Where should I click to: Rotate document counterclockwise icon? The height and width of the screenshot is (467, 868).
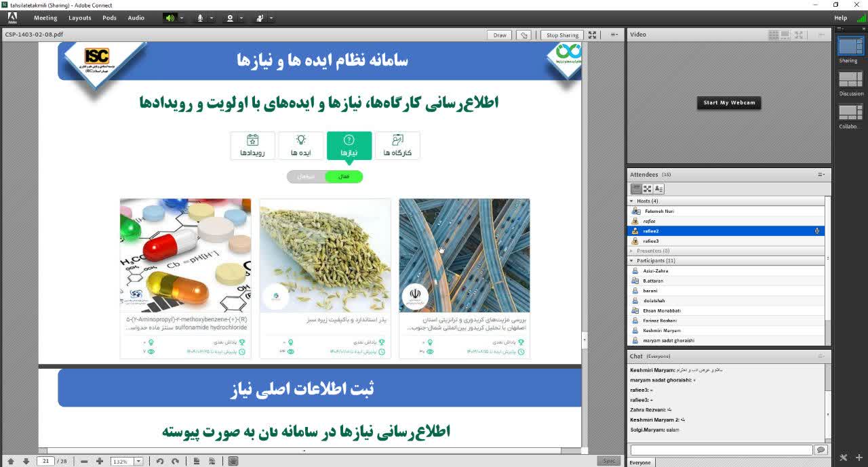point(160,462)
